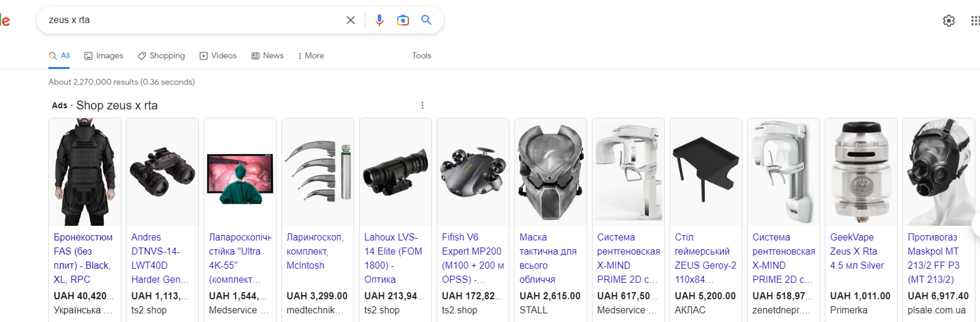Follow the 'Lahoux LVS-14 Elite' title link
The image size is (980, 322).
[393, 258]
